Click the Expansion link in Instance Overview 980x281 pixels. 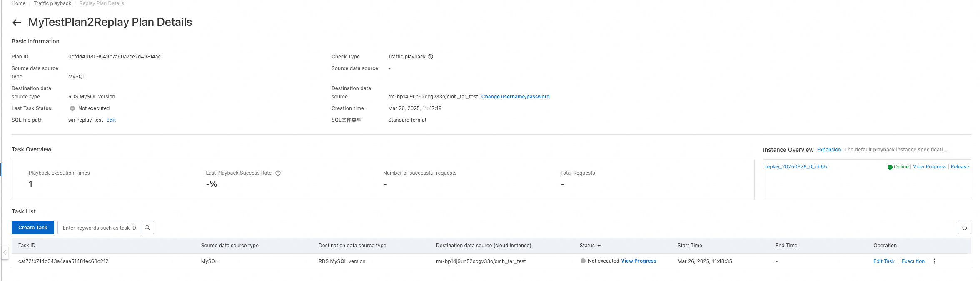829,150
